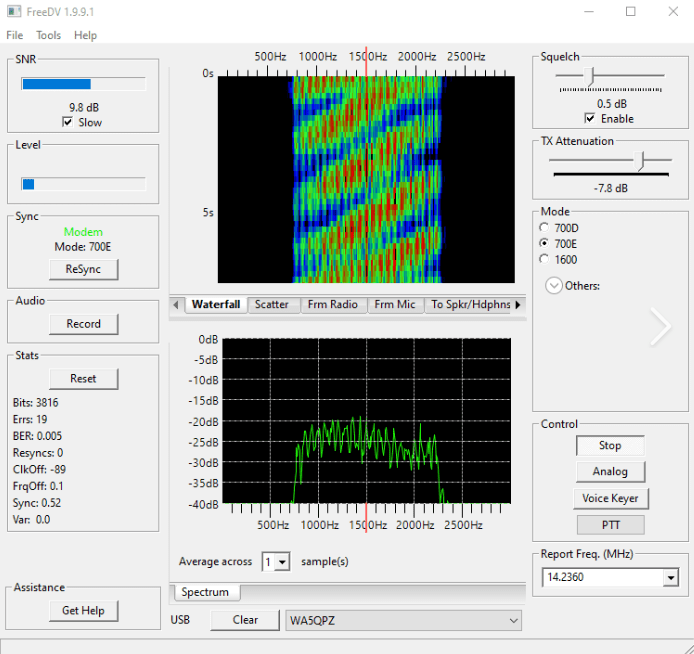
Task: Disable the squelch Enable checkbox
Action: [x=590, y=118]
